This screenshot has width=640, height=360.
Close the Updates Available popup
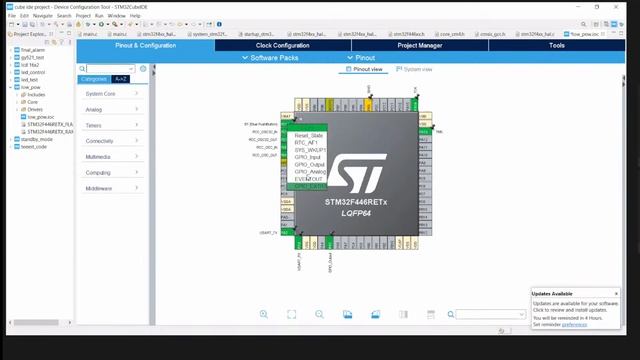coord(616,293)
